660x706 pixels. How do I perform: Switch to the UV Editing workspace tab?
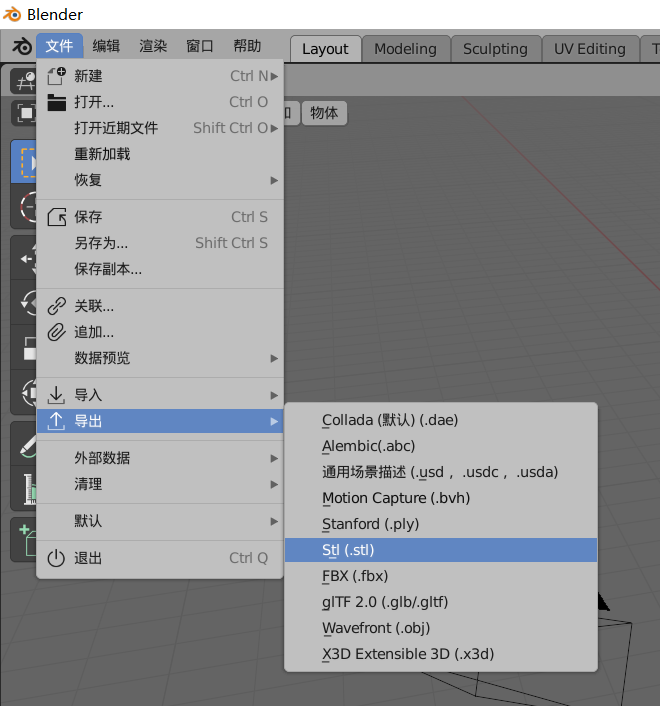coord(590,49)
